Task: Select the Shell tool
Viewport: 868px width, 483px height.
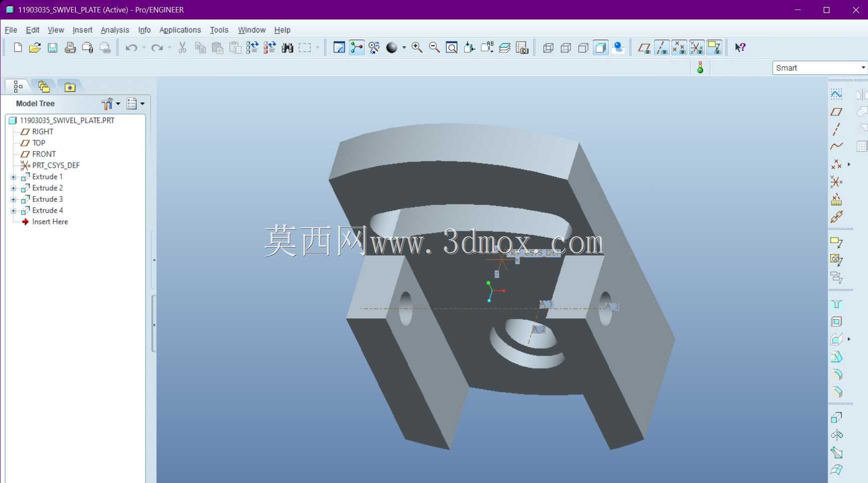Action: [x=837, y=322]
